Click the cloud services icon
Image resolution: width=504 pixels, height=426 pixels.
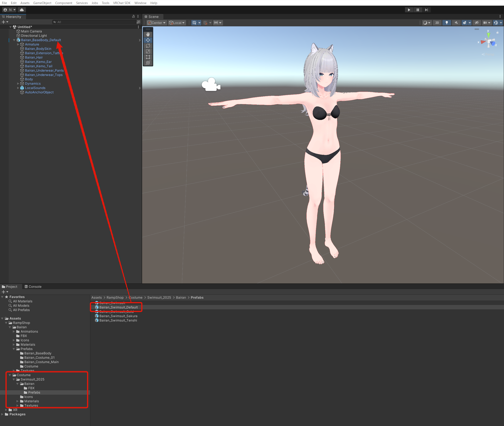pyautogui.click(x=22, y=10)
